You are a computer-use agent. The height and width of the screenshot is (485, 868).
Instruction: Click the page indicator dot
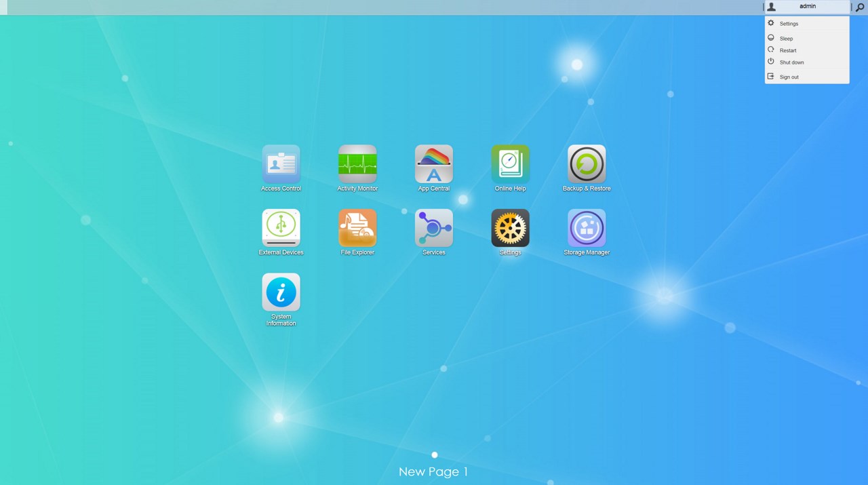pyautogui.click(x=435, y=455)
